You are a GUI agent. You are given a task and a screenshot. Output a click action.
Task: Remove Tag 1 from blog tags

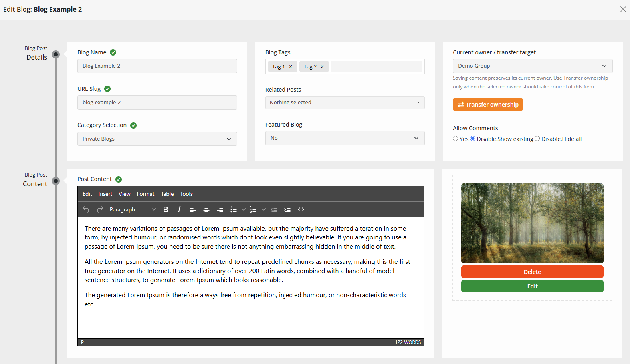pos(291,67)
